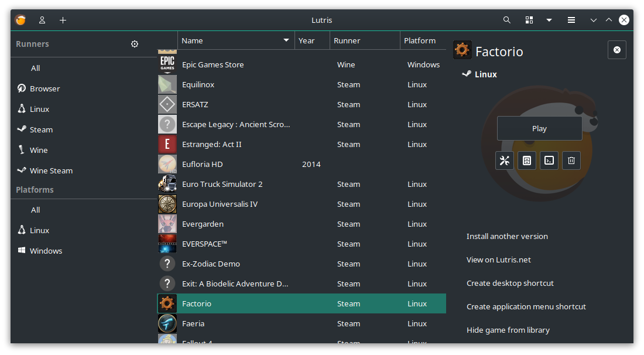Click the Euro Truck Simulator 2 truck icon
This screenshot has width=644, height=355.
point(167,184)
